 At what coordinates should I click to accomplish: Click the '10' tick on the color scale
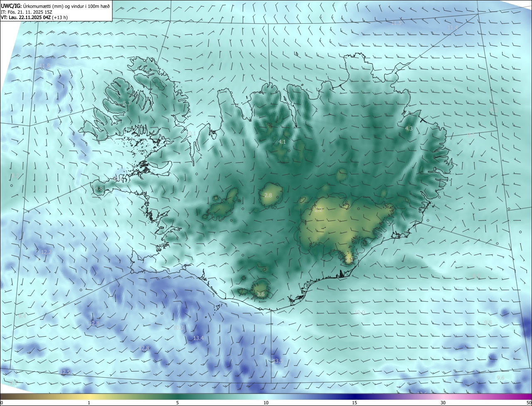[x=266, y=403]
